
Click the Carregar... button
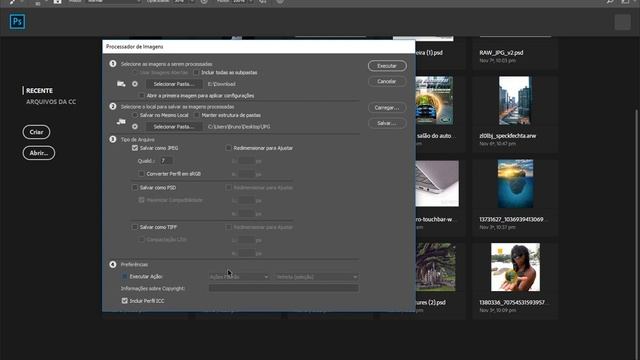(387, 108)
